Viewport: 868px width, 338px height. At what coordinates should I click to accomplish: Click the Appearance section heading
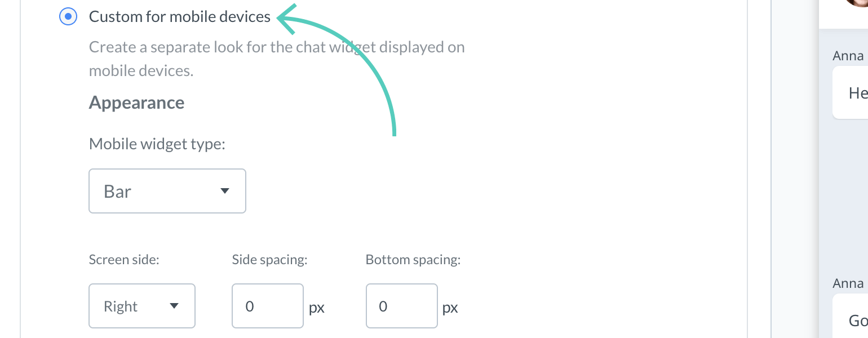coord(136,103)
